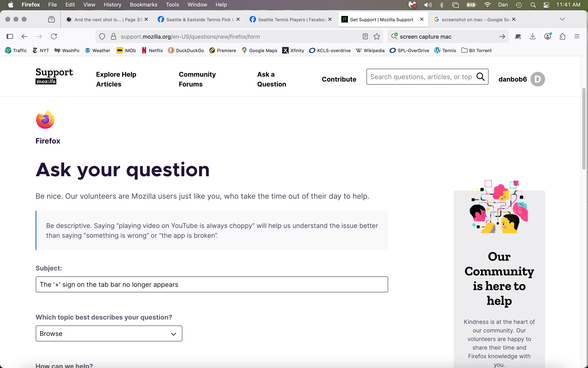This screenshot has height=368, width=588.
Task: Open Ask a Question link
Action: (272, 79)
